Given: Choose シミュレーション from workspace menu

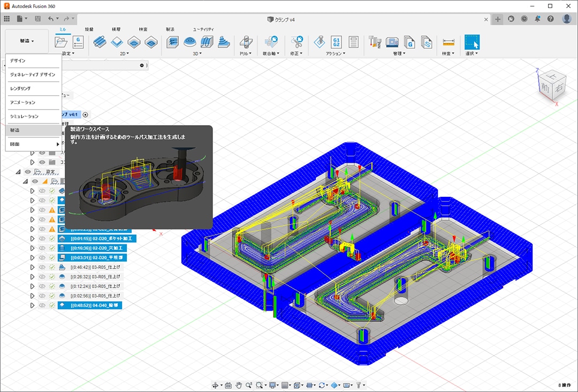Looking at the screenshot, I should click(x=25, y=116).
